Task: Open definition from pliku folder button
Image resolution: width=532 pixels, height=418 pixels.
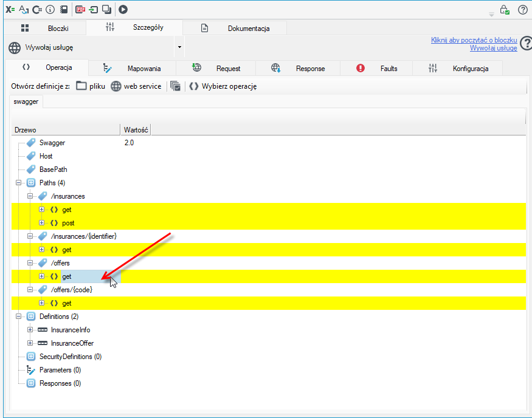Action: (x=91, y=86)
